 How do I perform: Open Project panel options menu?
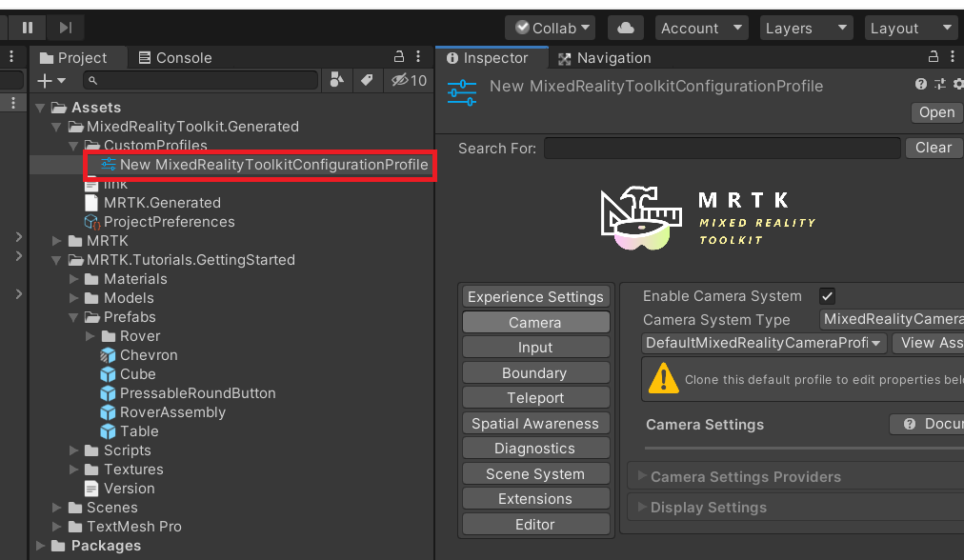418,56
